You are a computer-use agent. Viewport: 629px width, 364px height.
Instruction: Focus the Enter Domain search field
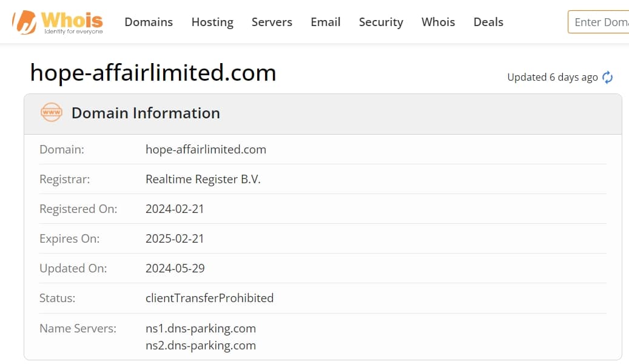[x=599, y=22]
